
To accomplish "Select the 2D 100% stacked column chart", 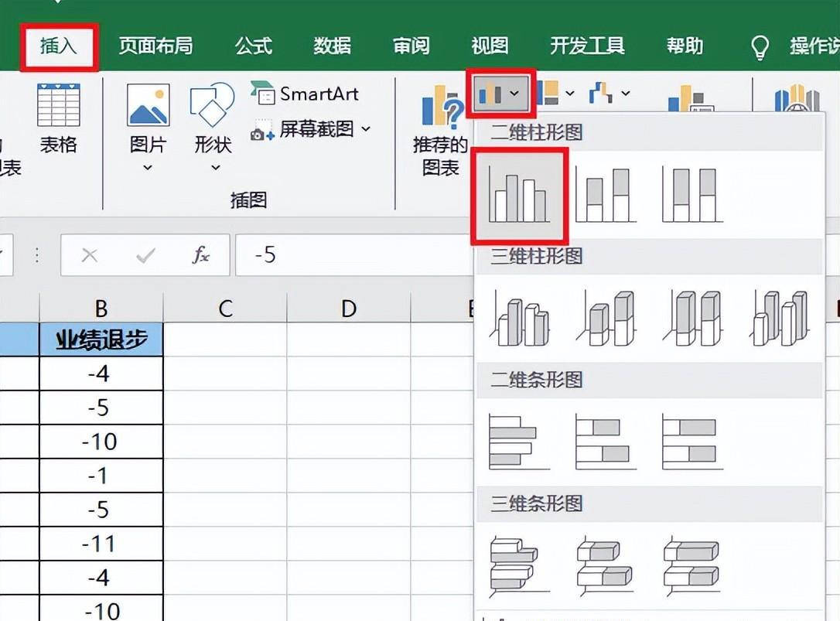I will click(x=693, y=195).
